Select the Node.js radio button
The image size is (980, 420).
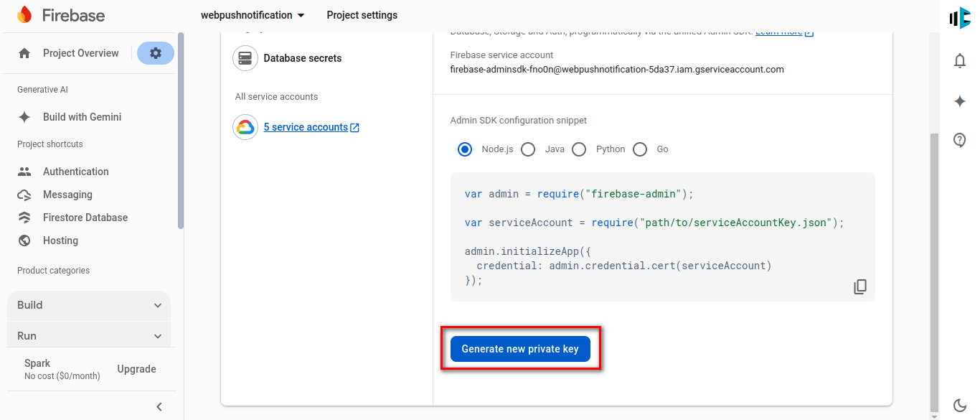click(465, 149)
